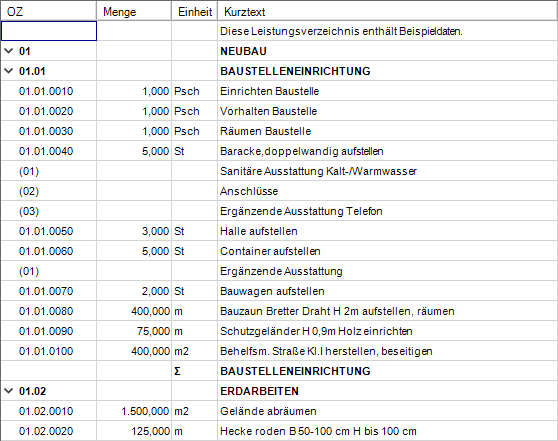Select row 01.01.0080 OZ cell

tap(49, 311)
